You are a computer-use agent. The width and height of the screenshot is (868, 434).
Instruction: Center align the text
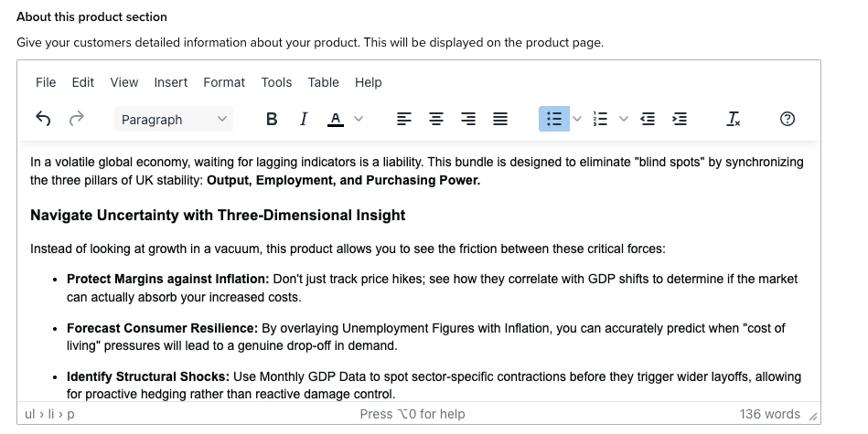point(436,119)
